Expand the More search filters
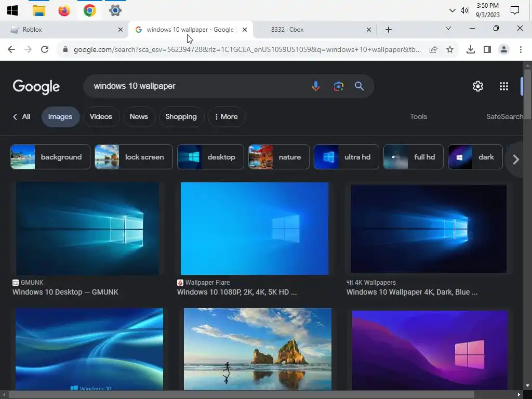This screenshot has width=532, height=399. pyautogui.click(x=227, y=117)
